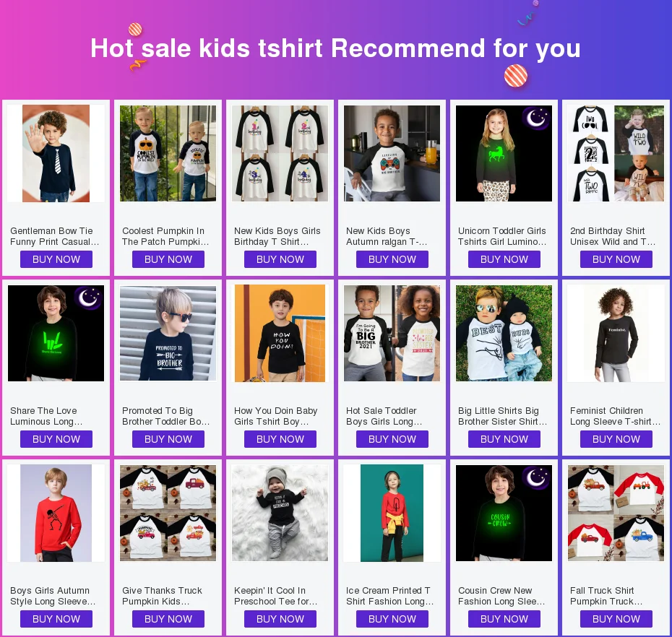Click BUY NOW under Give Thanks Truck Pumpkin Kids
Viewport: 672px width, 637px height.
pos(168,619)
